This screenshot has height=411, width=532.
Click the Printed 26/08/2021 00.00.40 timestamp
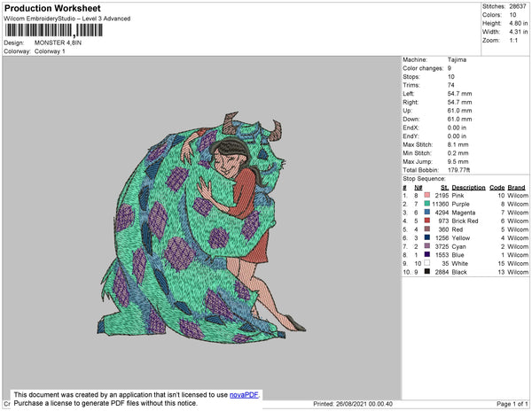[x=353, y=404]
